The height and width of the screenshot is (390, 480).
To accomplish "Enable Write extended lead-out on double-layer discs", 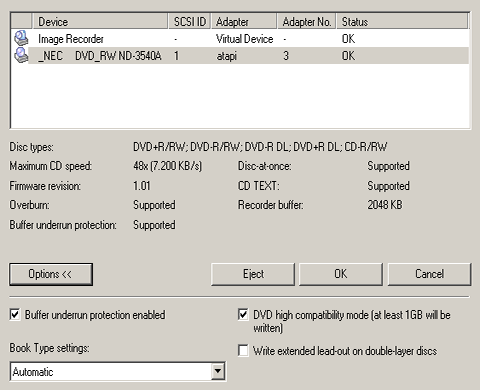I will [243, 351].
